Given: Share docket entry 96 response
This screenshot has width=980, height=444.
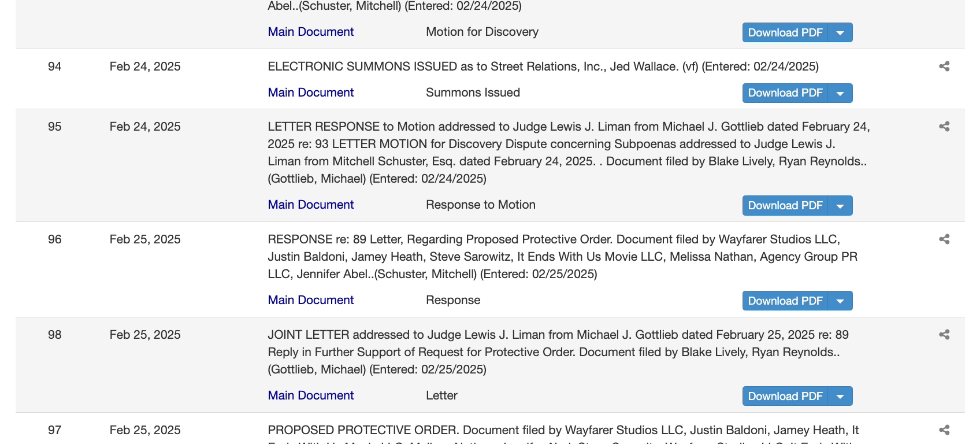Looking at the screenshot, I should pos(944,239).
